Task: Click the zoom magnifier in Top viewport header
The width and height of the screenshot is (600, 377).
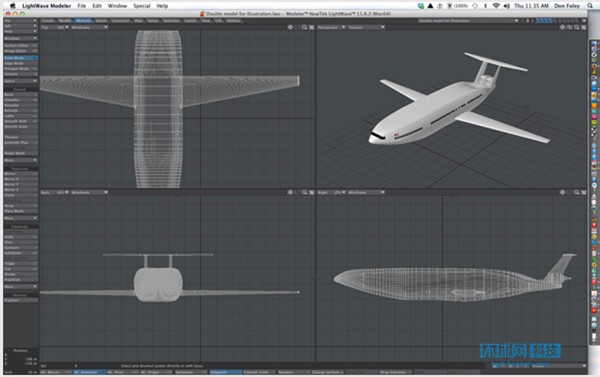Action: (x=304, y=27)
